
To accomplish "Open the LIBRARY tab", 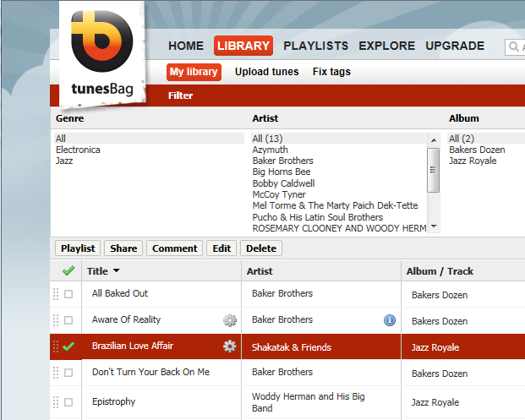I will pyautogui.click(x=243, y=46).
